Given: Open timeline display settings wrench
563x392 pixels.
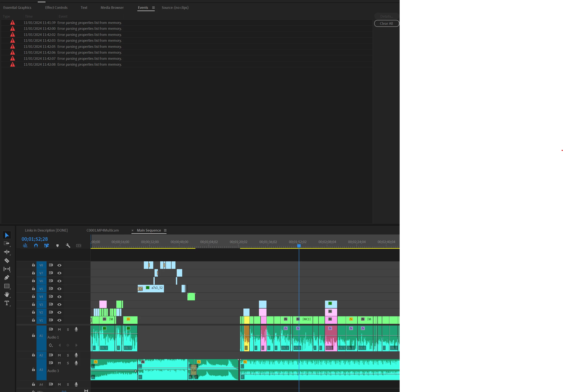Looking at the screenshot, I should (68, 246).
